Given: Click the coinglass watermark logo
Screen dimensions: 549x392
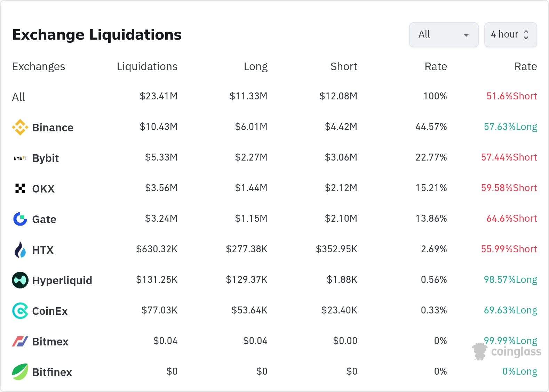Looking at the screenshot, I should [507, 352].
